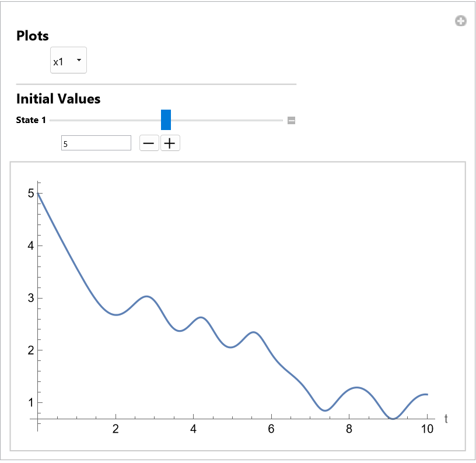Click the tick label 8 on horizontal axis
The image size is (476, 463).
pyautogui.click(x=349, y=430)
